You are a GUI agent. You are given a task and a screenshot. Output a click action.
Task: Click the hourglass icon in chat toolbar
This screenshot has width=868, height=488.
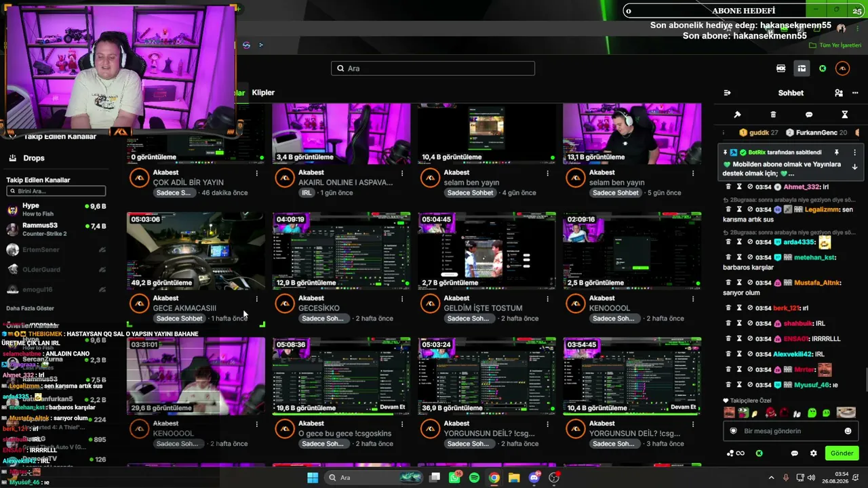tap(844, 115)
